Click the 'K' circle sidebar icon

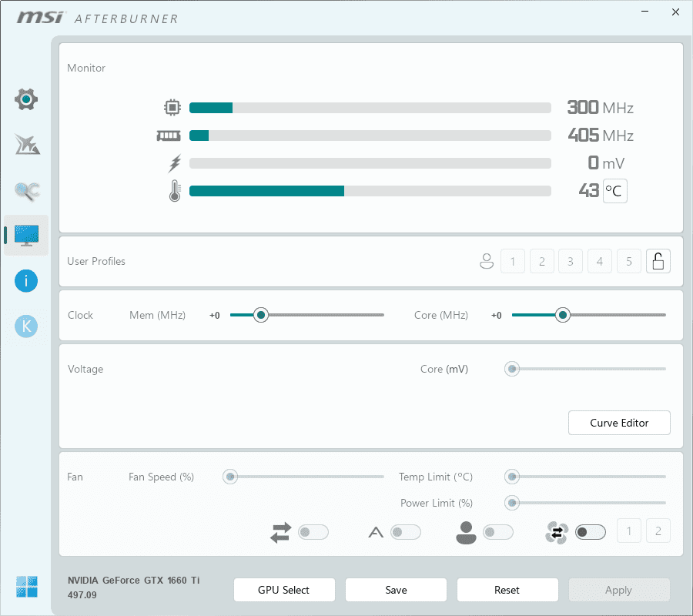(26, 326)
